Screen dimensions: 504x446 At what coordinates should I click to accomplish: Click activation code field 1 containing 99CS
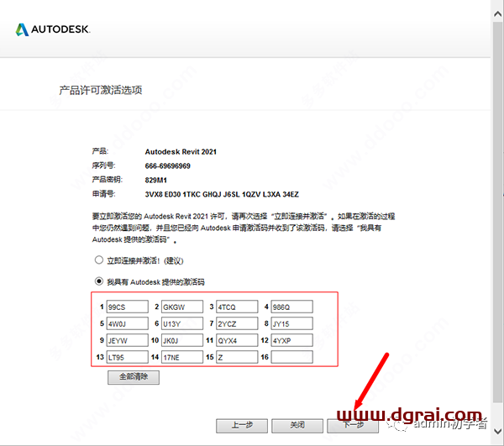click(128, 307)
